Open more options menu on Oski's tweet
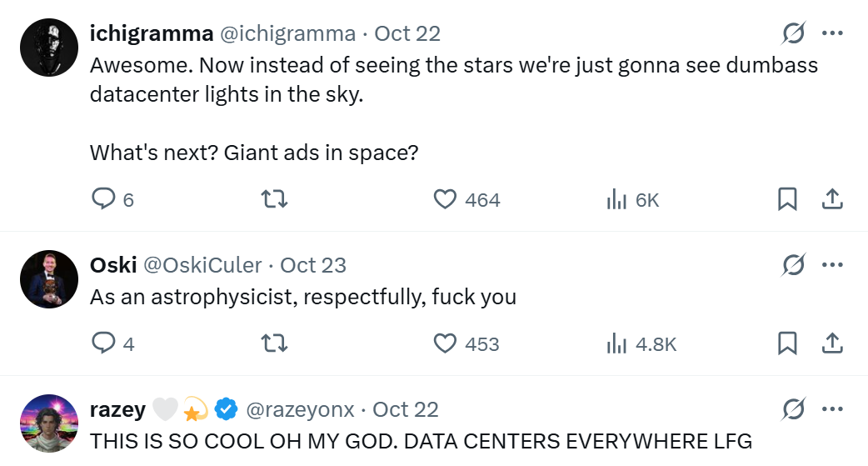This screenshot has width=868, height=466. pyautogui.click(x=832, y=265)
